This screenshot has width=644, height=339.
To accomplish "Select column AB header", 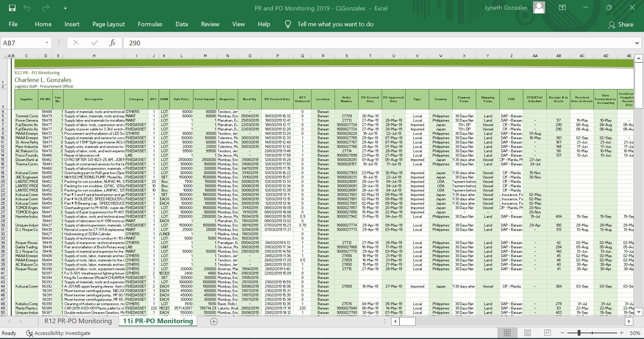I will point(559,56).
